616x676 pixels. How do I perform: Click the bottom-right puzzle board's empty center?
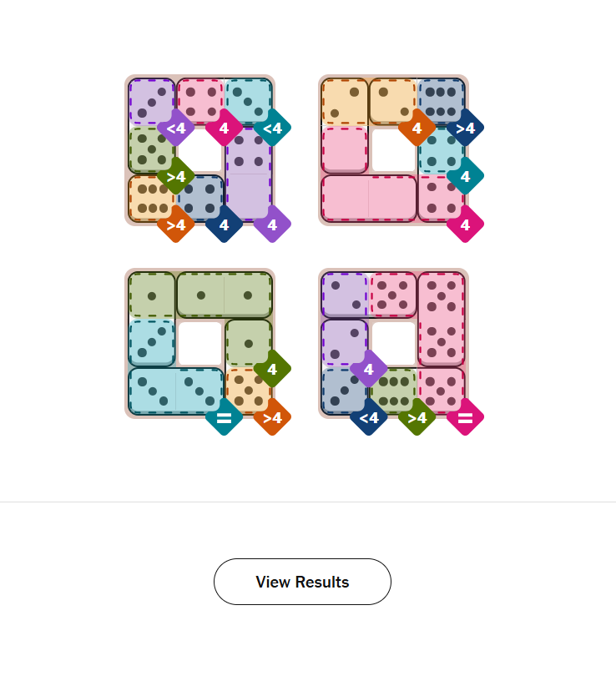393,343
